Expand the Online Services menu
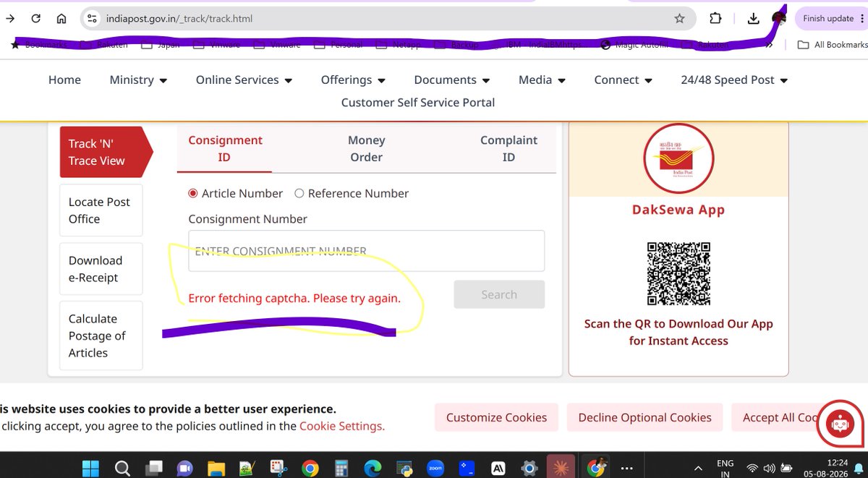The height and width of the screenshot is (478, 868). pos(244,80)
